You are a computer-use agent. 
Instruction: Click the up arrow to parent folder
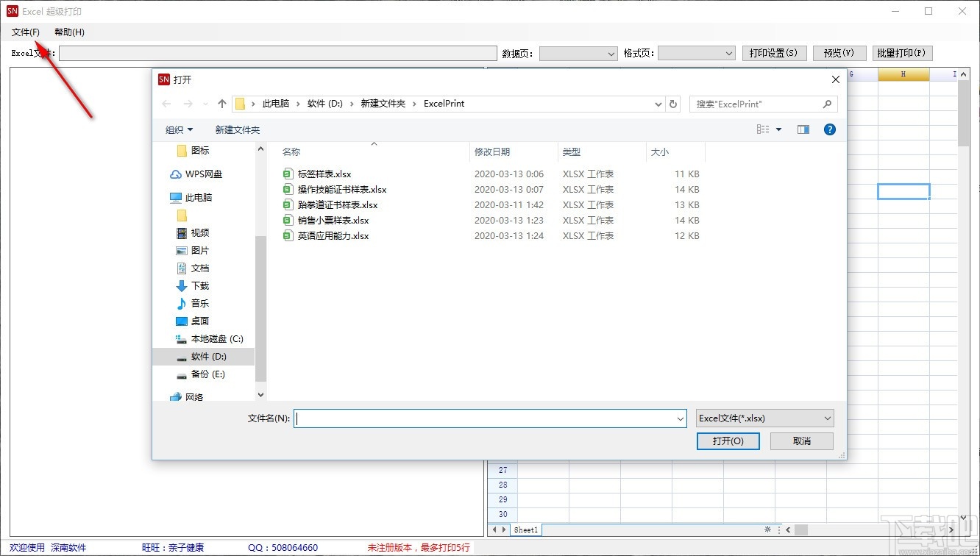tap(221, 104)
